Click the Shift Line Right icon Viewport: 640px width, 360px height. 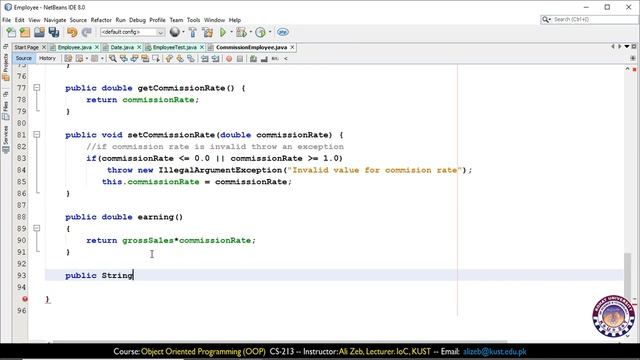tap(215, 59)
